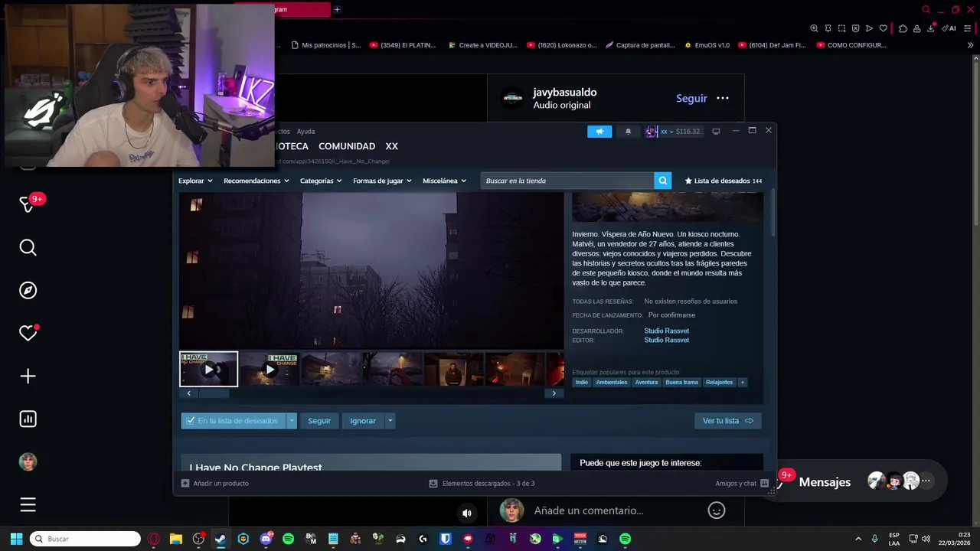The width and height of the screenshot is (980, 551).
Task: Follow javybasualdo with Seguir link
Action: coord(691,98)
